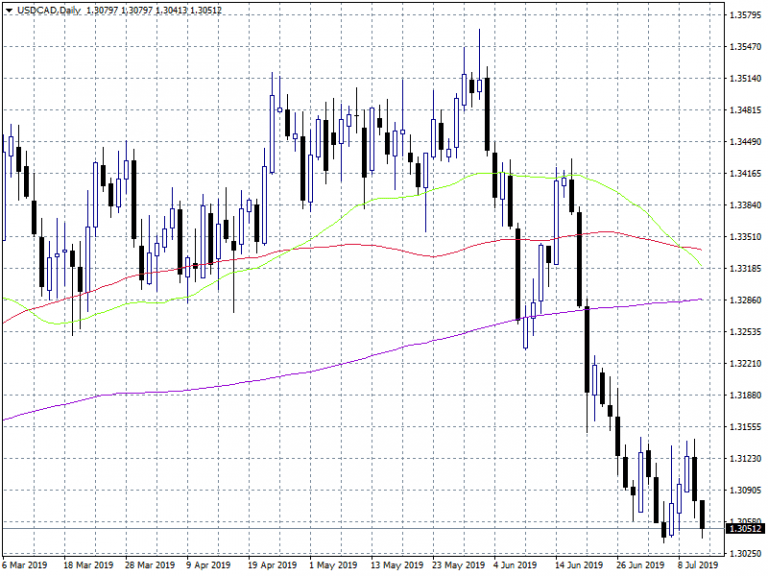Click the 9 Apr 2019 date label
The image size is (768, 576).
(x=208, y=565)
